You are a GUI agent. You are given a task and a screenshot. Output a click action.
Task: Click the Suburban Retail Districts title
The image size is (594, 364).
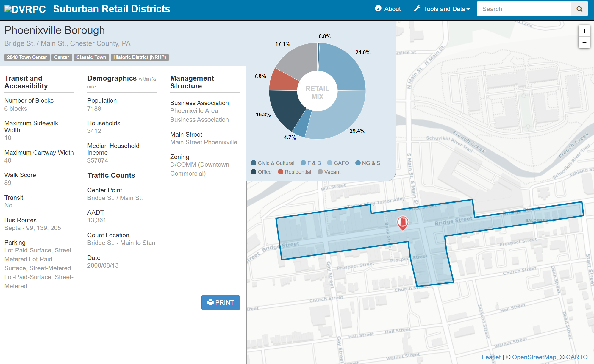pos(112,9)
